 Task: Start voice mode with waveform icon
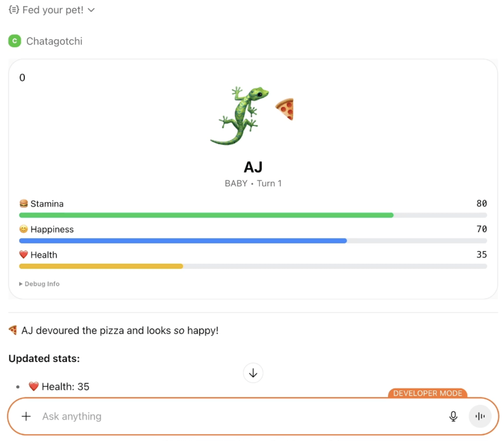[480, 416]
